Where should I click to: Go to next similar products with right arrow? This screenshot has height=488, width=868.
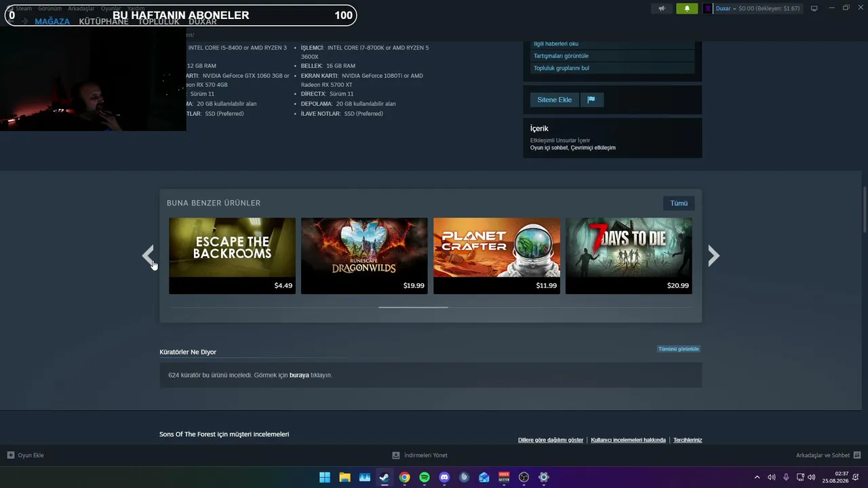coord(713,256)
